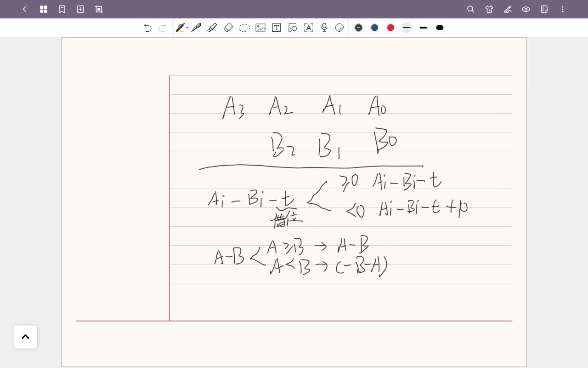Screen dimensions: 588x368
Task: Open the theme (shirt) icon
Action: coord(489,9)
